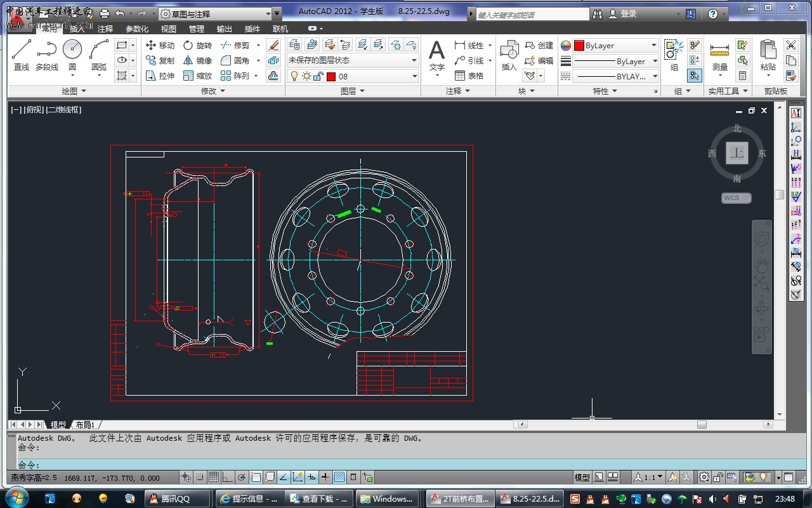Viewport: 812px width, 508px height.
Task: Click the WCS coordinate system button
Action: coord(736,198)
